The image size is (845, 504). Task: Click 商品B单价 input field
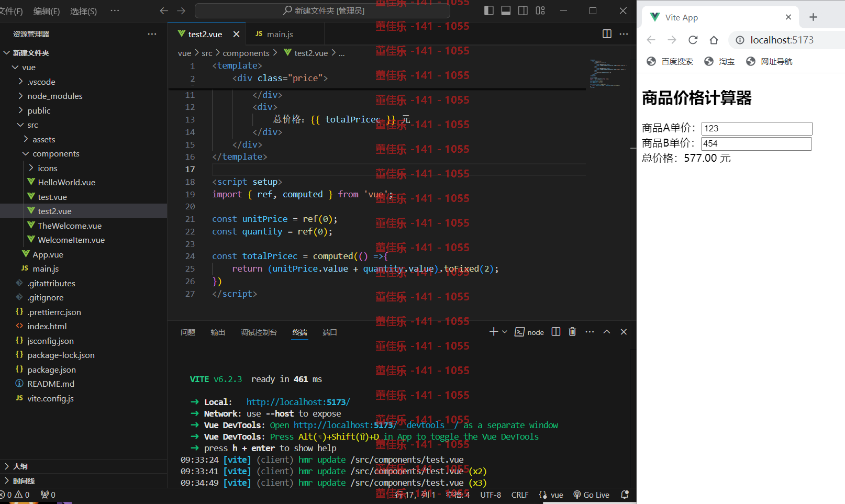[x=757, y=144]
